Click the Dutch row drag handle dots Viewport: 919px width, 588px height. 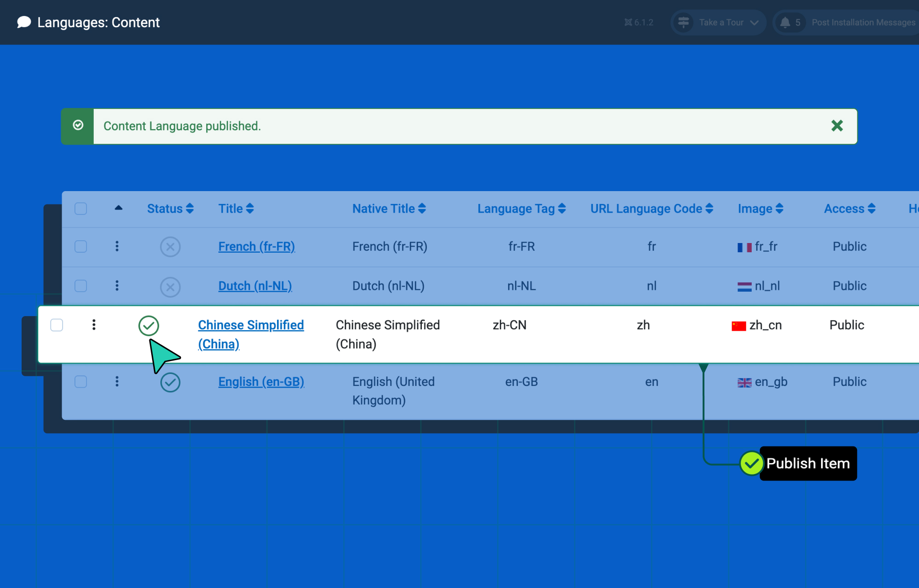point(117,286)
